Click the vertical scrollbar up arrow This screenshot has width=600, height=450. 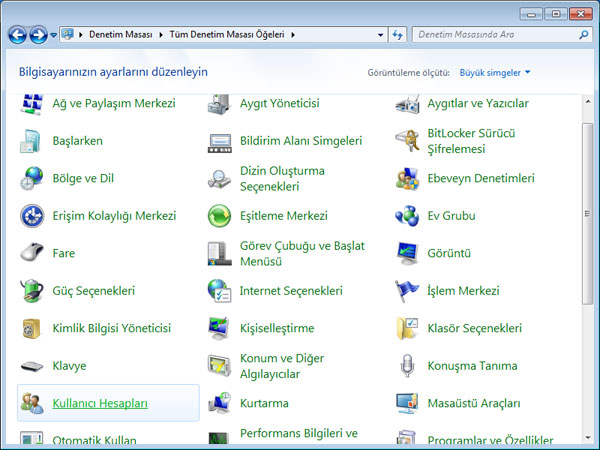pos(587,102)
